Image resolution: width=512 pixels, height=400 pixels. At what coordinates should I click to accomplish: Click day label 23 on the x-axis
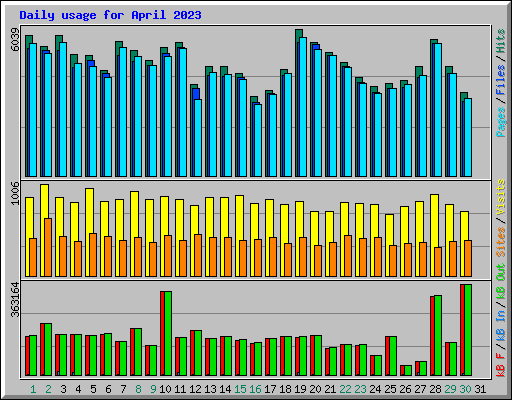click(360, 389)
